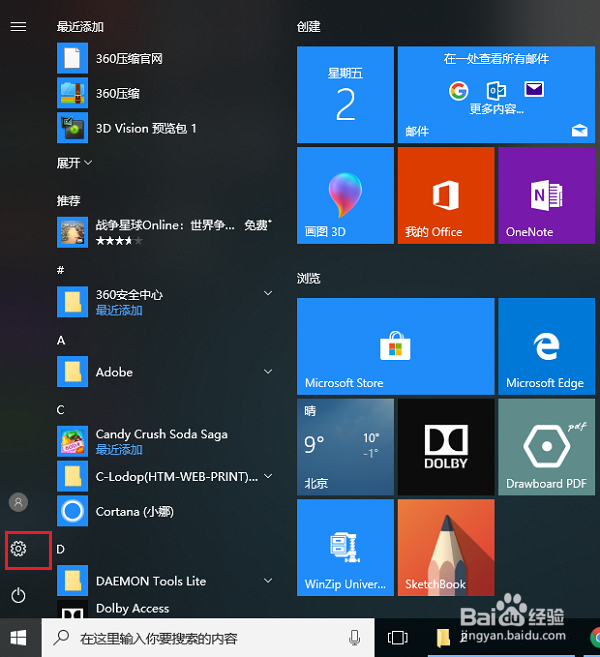Click the Power button icon

pos(18,595)
